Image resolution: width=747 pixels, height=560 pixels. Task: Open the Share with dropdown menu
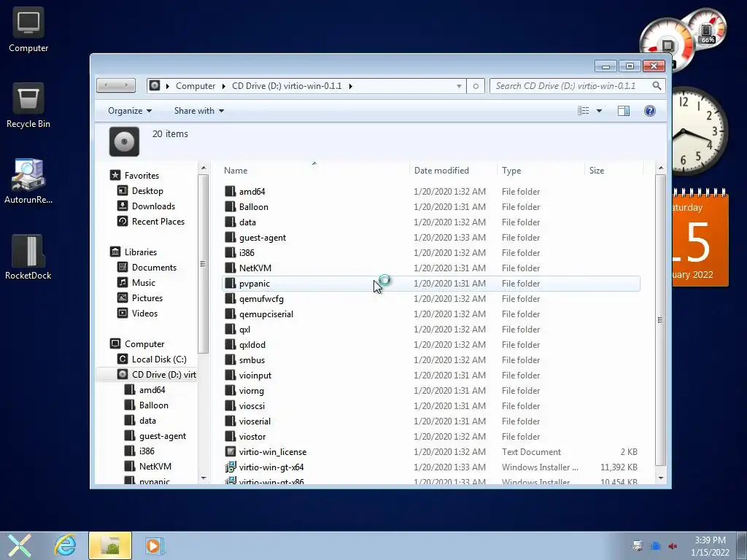(x=199, y=111)
